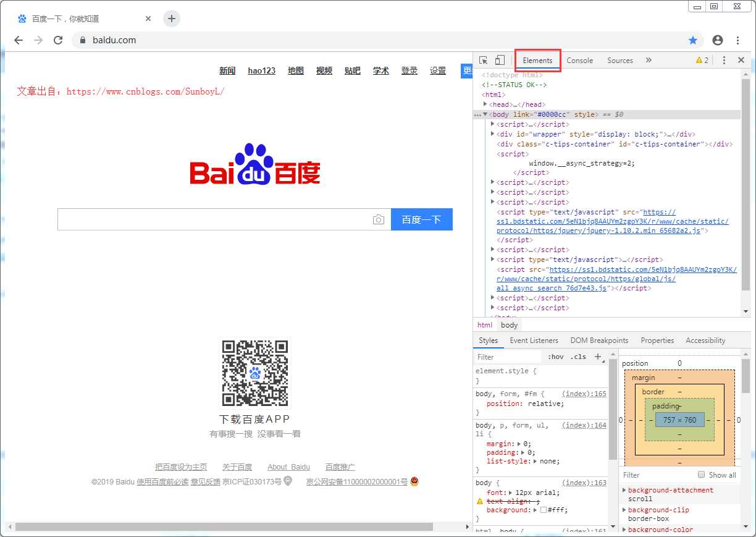Click the Baidu logo

[x=255, y=164]
